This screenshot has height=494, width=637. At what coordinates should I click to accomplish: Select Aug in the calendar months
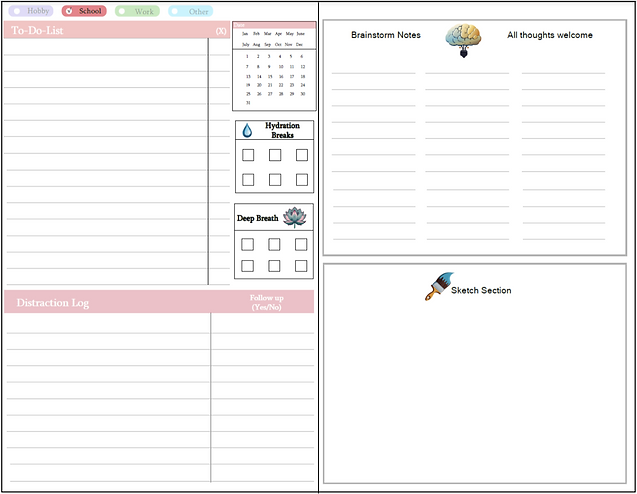pos(256,44)
